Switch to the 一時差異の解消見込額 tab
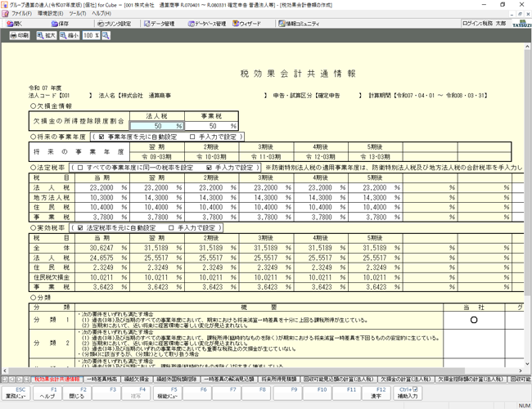532x409 pixels. coord(229,380)
